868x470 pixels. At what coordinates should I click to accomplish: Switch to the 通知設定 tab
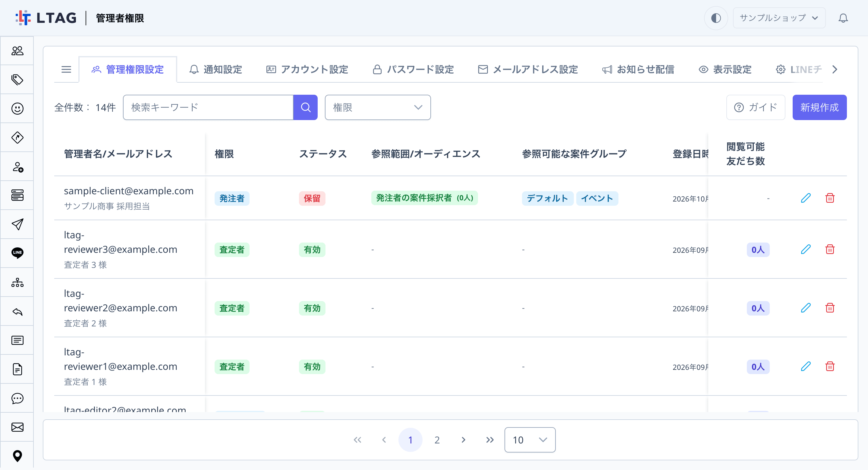[x=216, y=69]
